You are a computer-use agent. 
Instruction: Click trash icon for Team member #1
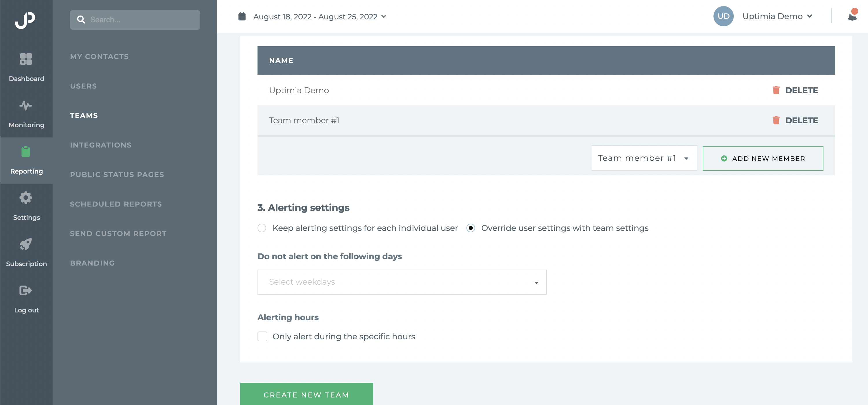pyautogui.click(x=776, y=120)
